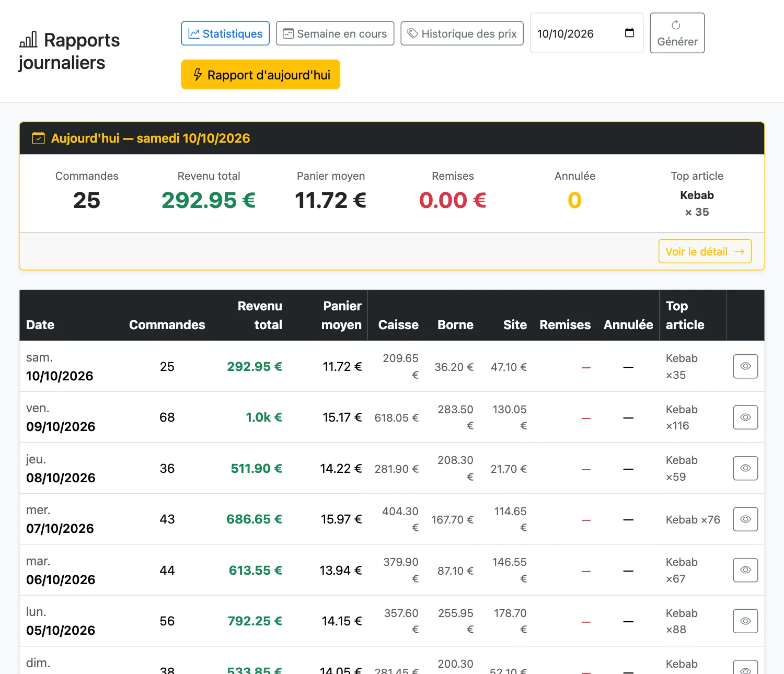Click the date input showing 10/10/2026
784x674 pixels.
pos(586,33)
